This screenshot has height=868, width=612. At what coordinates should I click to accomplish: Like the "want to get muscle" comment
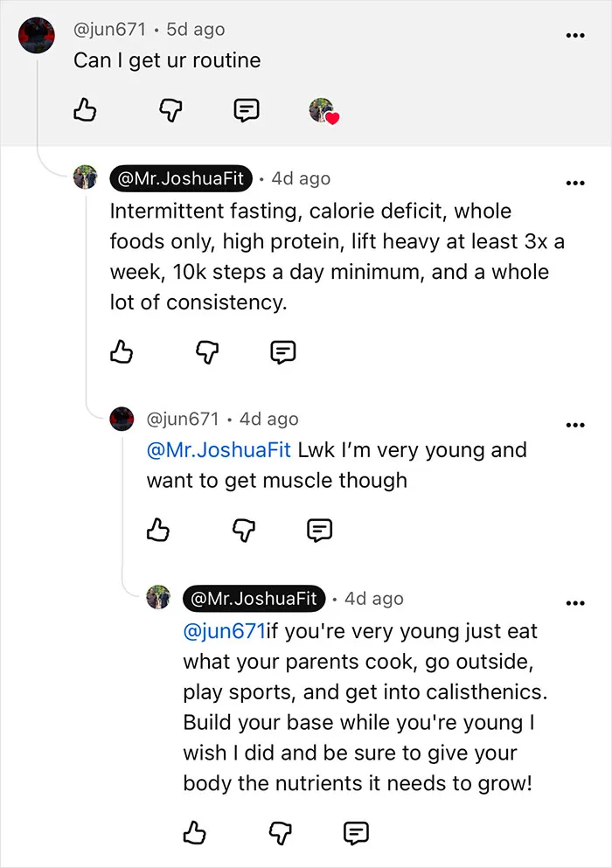point(158,530)
